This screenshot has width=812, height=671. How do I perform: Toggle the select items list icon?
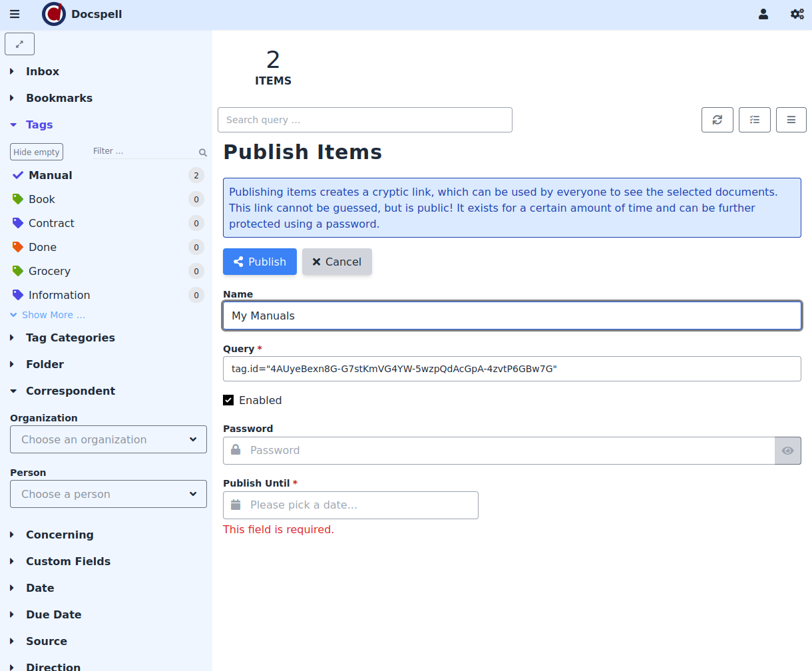click(754, 120)
